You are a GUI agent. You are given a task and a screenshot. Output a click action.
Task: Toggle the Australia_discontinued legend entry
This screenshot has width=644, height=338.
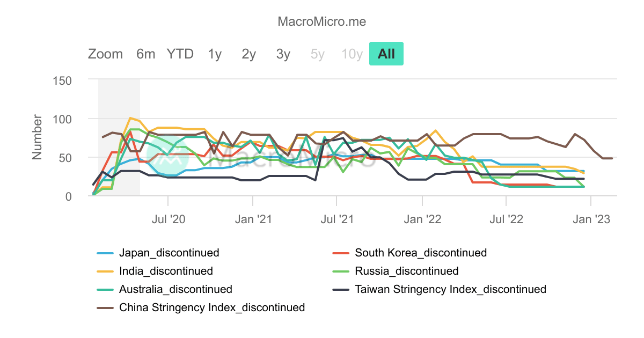click(175, 289)
